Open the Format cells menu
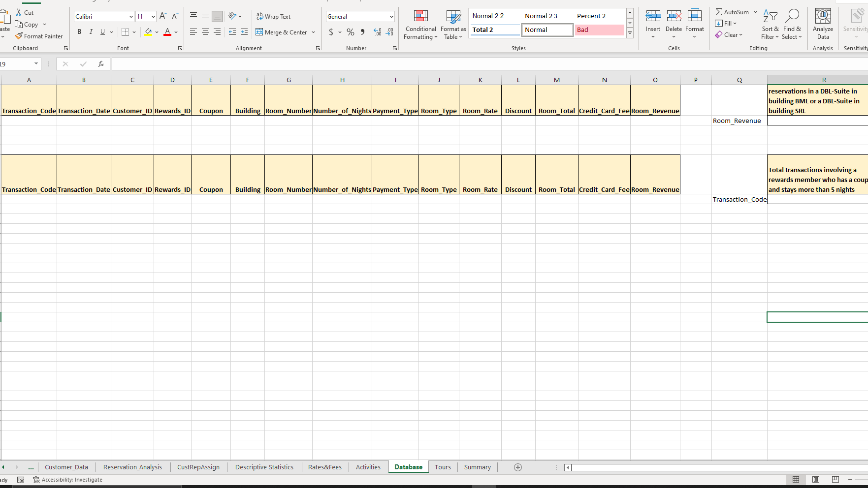Screen dimensions: 868x488 click(x=695, y=25)
